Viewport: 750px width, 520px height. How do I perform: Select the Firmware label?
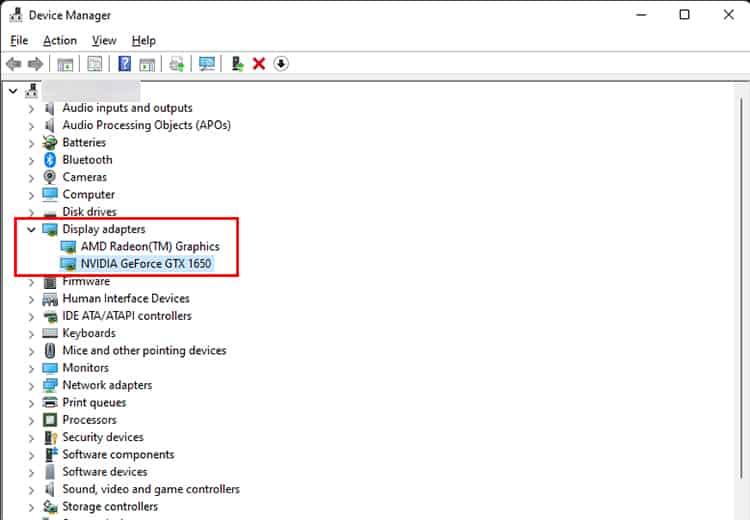pos(86,281)
